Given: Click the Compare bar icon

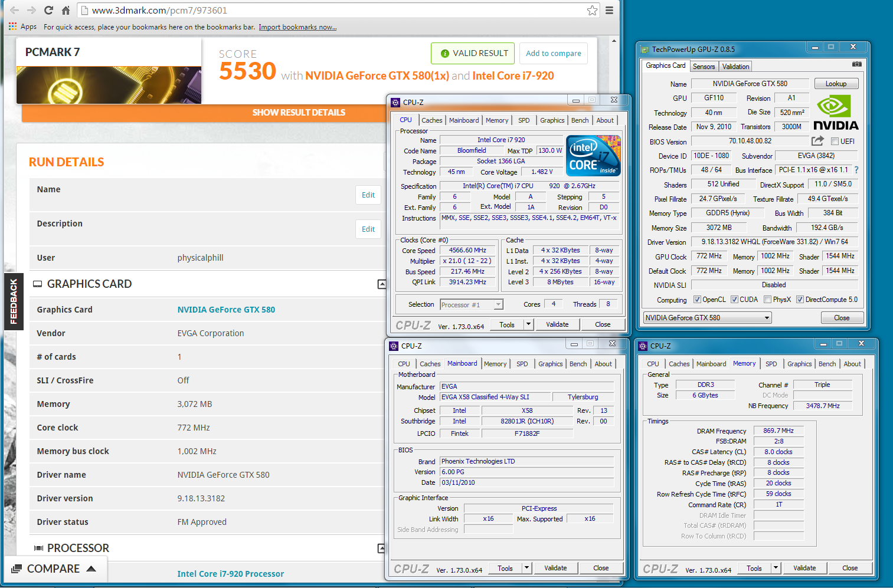Looking at the screenshot, I should pyautogui.click(x=17, y=569).
